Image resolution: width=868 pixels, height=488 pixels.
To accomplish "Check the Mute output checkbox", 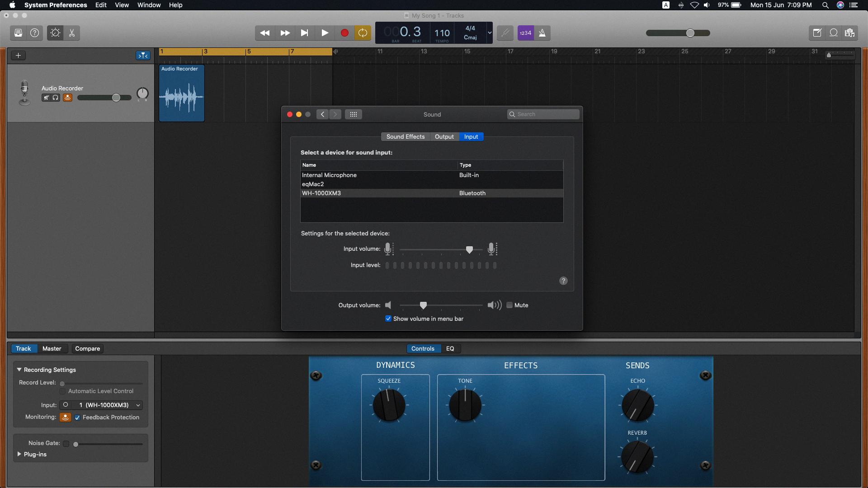I will 509,305.
